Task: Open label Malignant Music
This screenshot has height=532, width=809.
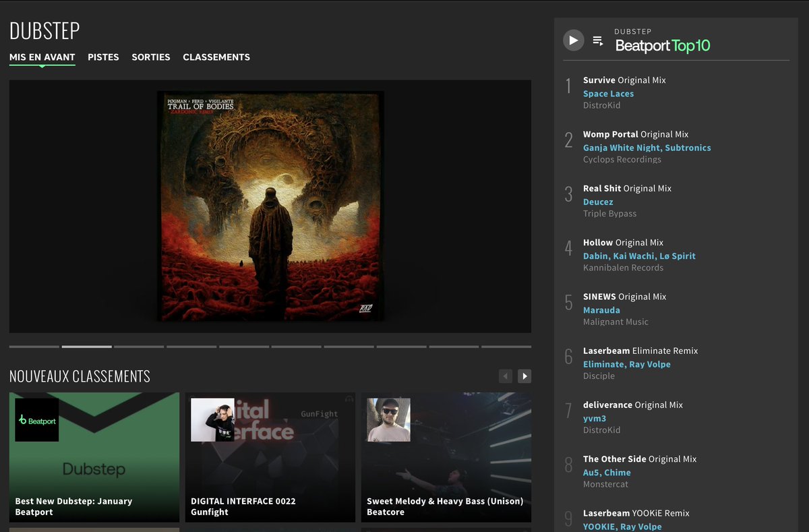Action: 616,322
